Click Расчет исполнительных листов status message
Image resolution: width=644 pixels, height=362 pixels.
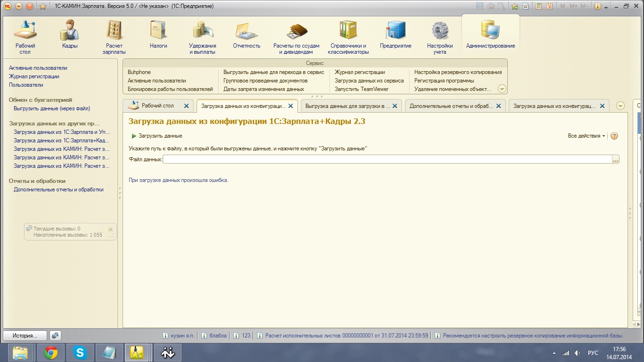pos(343,336)
